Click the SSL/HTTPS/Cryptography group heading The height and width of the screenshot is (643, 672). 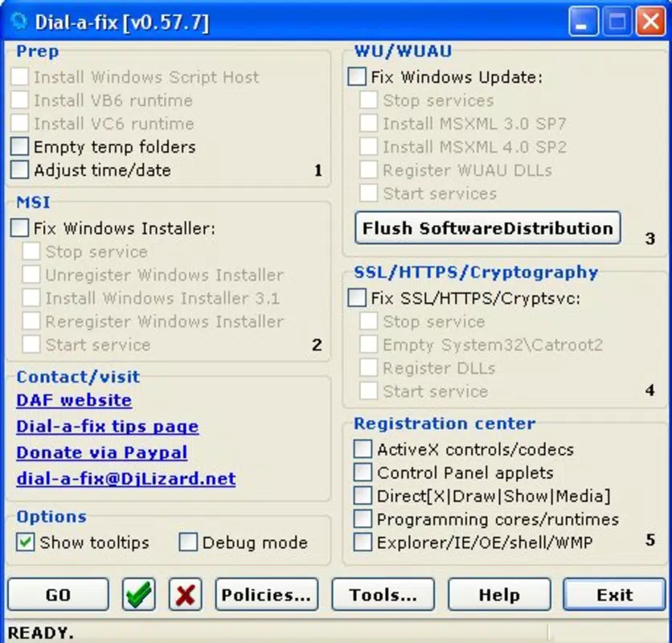coord(476,272)
